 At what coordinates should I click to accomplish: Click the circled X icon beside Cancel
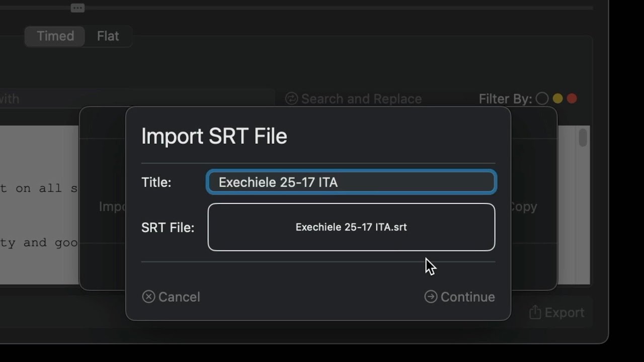click(148, 297)
